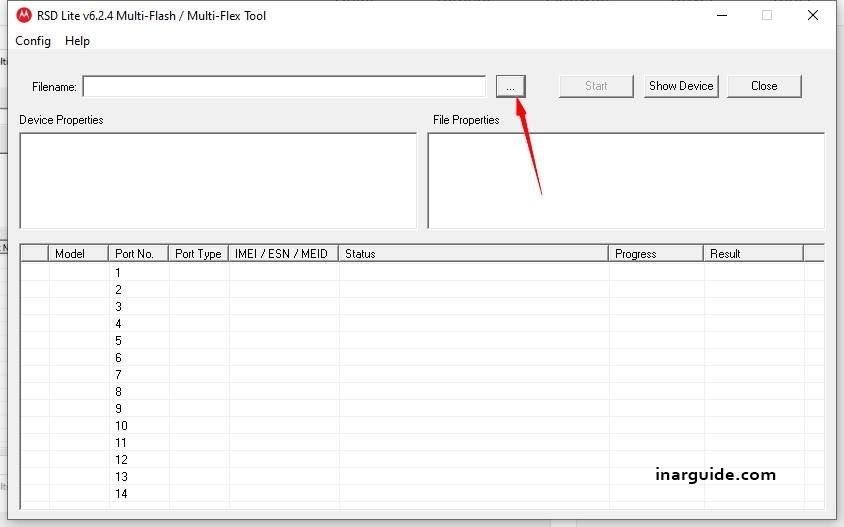Click the Show Device button
Viewport: 844px width, 527px height.
pyautogui.click(x=681, y=86)
